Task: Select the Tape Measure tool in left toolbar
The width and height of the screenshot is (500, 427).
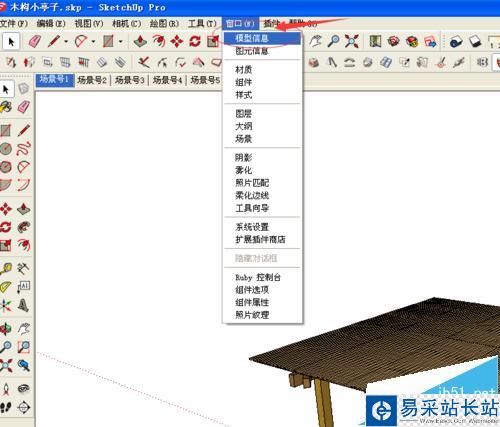Action: pos(6,268)
